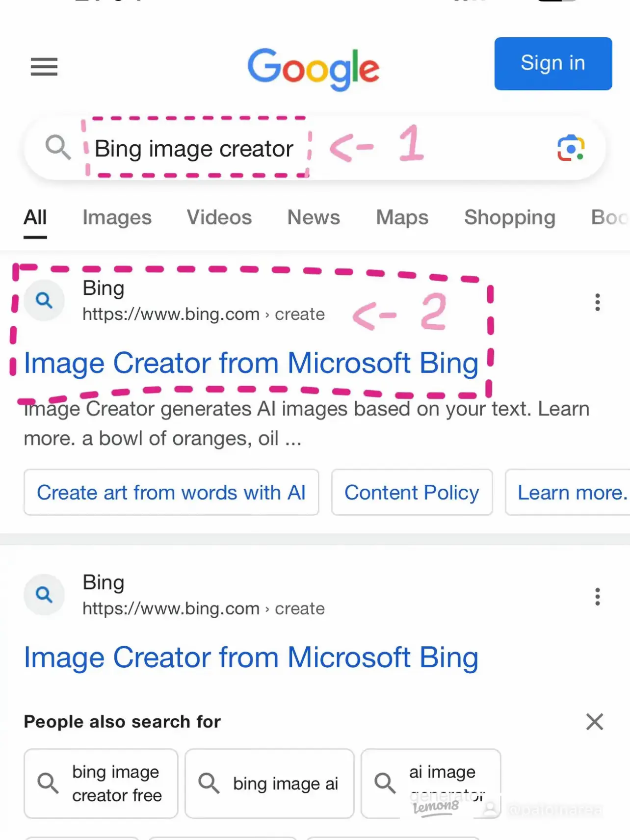The image size is (630, 840).
Task: Open the three-dot menu on the first result
Action: [x=597, y=303]
